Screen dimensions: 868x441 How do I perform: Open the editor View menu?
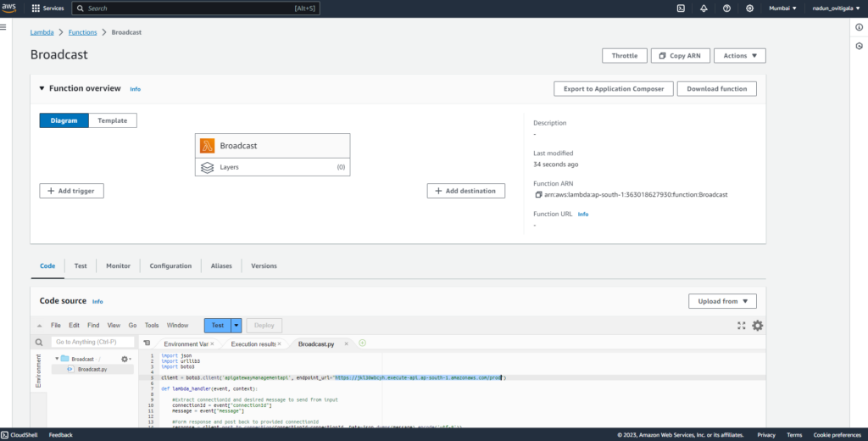pyautogui.click(x=114, y=326)
